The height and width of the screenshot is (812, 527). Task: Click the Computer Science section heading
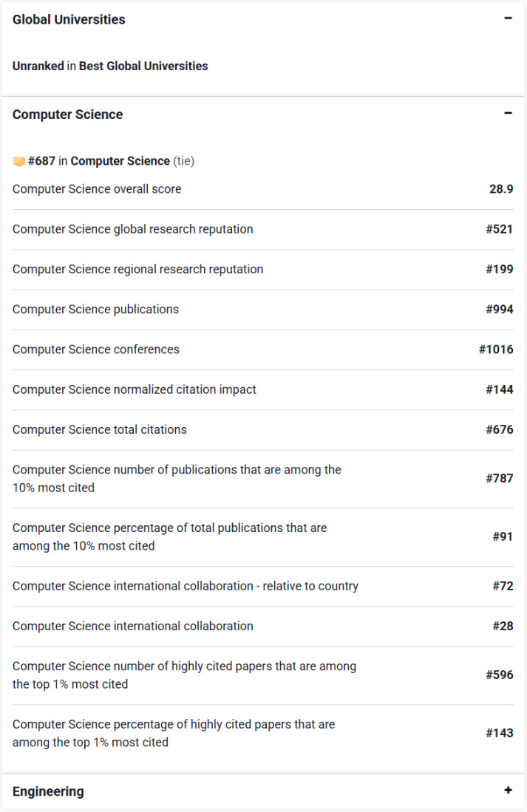67,115
